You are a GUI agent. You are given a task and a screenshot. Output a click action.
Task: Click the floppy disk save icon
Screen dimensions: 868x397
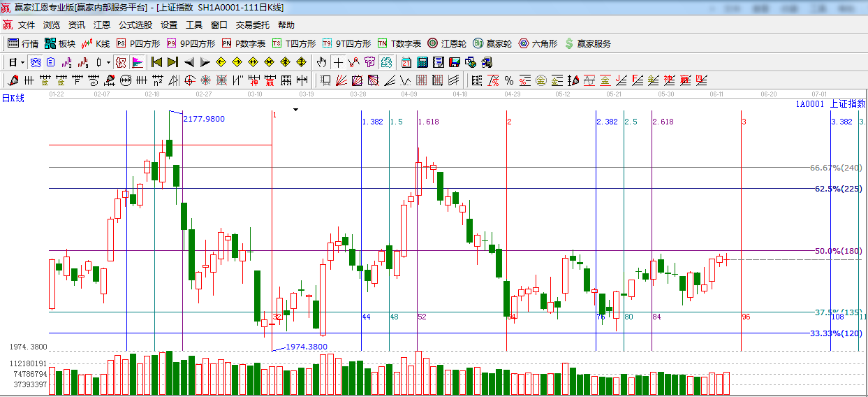point(455,62)
